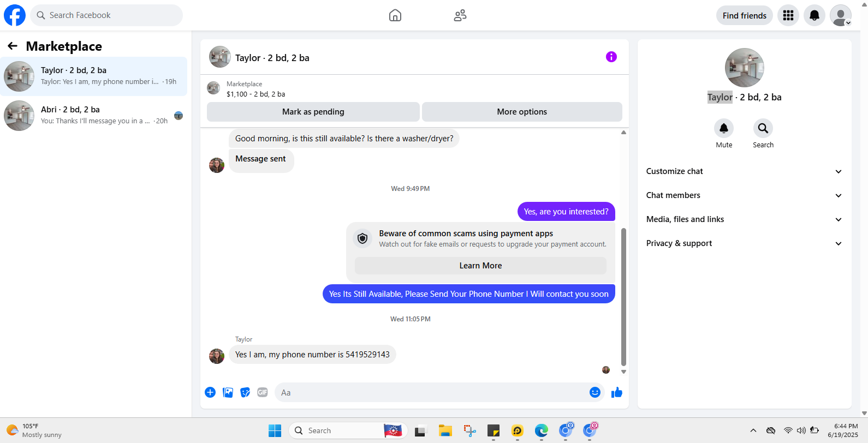
Task: Open more actions plus icon in composer
Action: coord(210,392)
